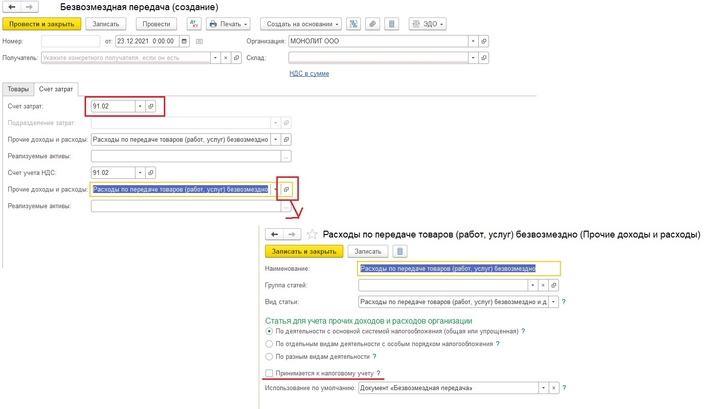The image size is (714, 409).
Task: Clear the Использование по умолчанию value
Action: [553, 388]
